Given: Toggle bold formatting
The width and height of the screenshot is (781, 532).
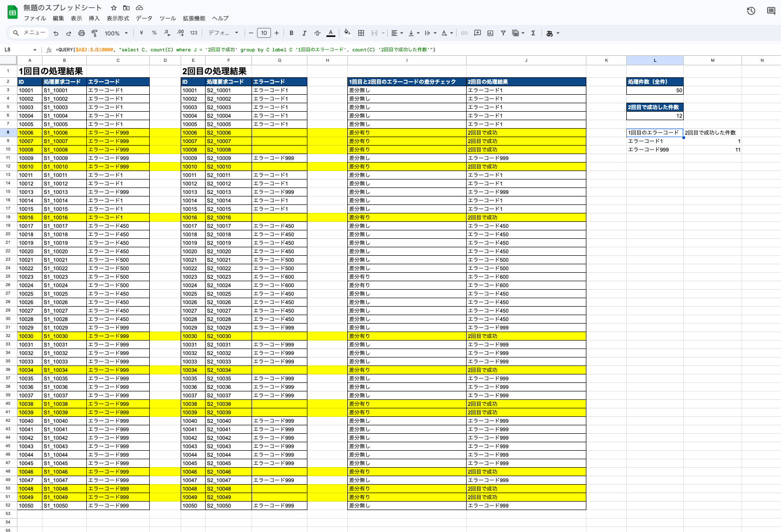Looking at the screenshot, I should coord(291,33).
